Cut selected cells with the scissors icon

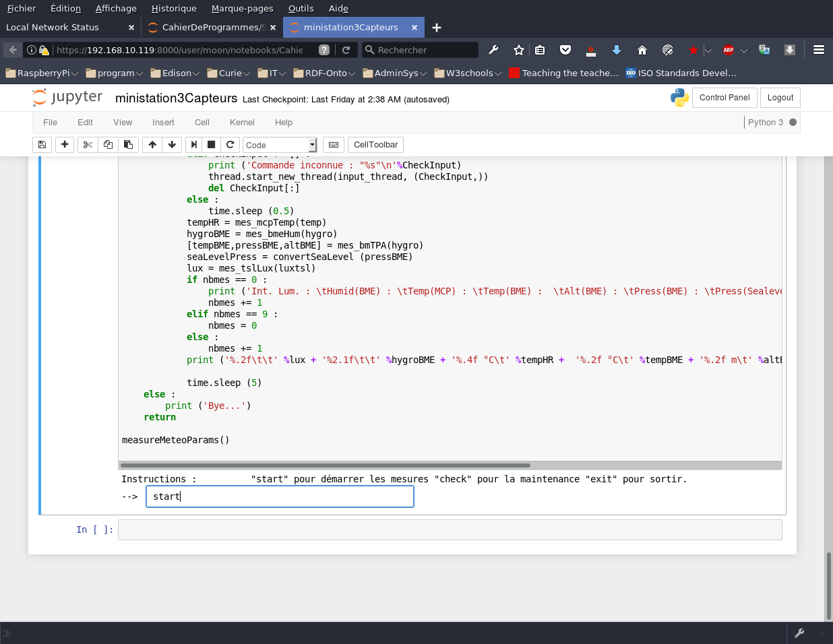tap(88, 145)
